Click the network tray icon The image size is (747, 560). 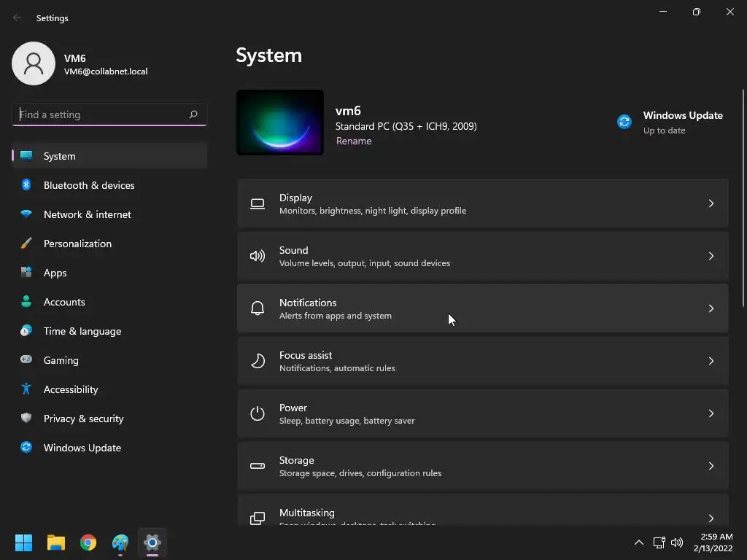pyautogui.click(x=659, y=542)
